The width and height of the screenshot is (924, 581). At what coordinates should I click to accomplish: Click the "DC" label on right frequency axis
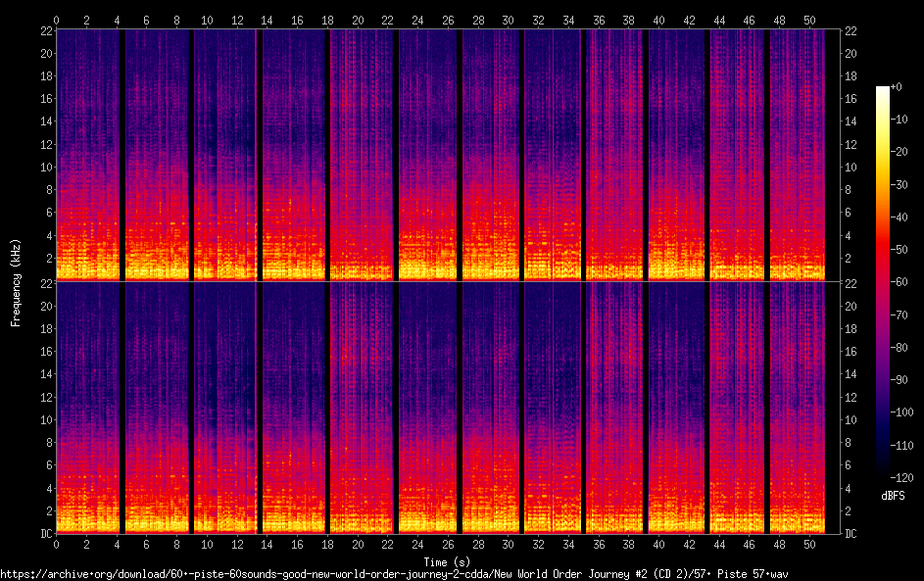tap(851, 533)
